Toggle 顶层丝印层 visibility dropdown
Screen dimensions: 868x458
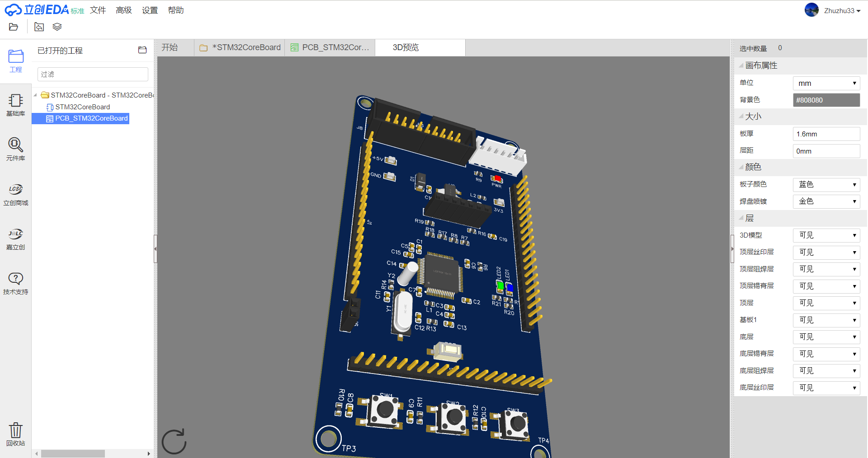[x=826, y=252]
